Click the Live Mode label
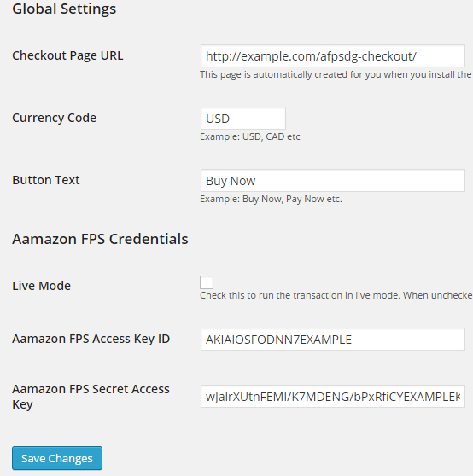Viewport: 473px width, 476px height. coord(41,286)
